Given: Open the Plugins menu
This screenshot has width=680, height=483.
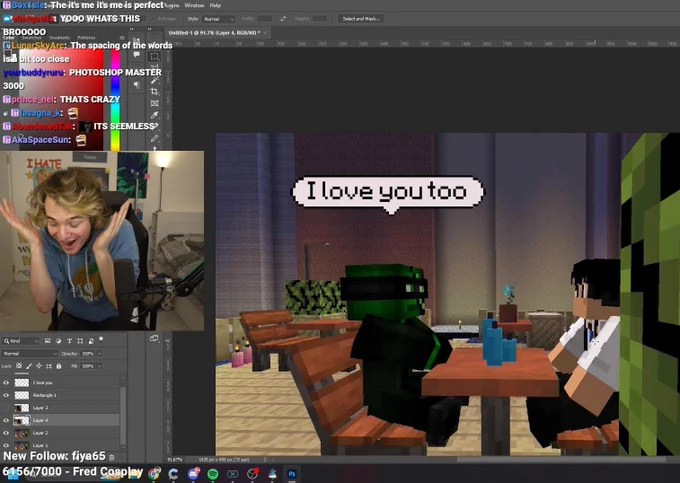Looking at the screenshot, I should click(172, 5).
